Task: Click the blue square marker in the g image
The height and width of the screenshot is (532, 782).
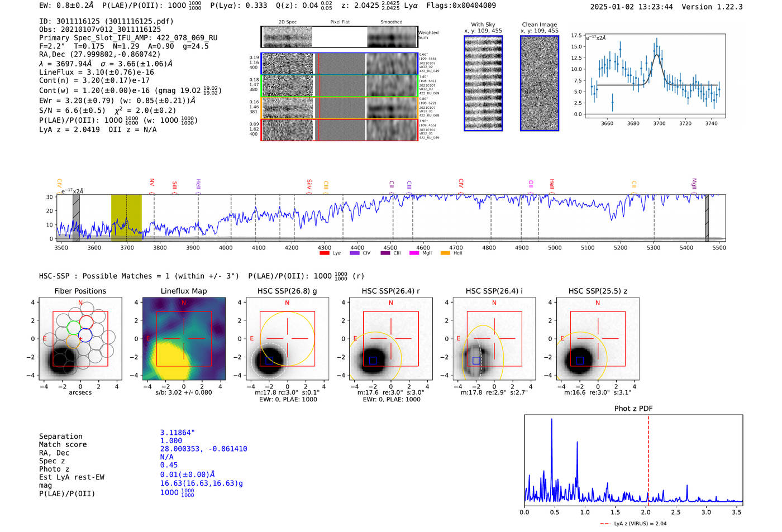Action: pyautogui.click(x=269, y=361)
